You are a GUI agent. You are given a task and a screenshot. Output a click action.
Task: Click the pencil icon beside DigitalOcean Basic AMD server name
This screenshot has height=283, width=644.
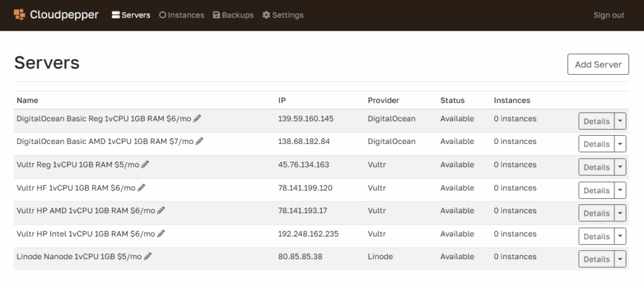tap(199, 141)
